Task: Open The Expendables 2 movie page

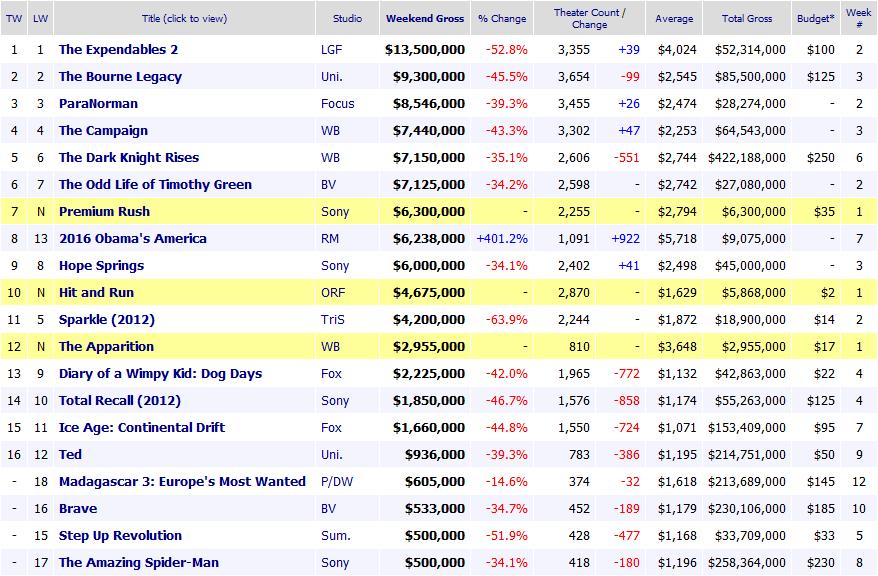Action: 118,50
